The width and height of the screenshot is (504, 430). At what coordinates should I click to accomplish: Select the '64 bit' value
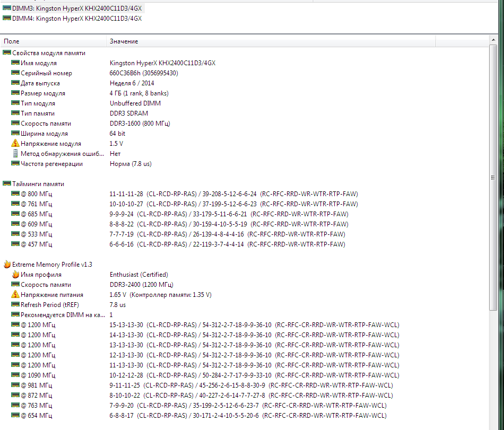point(117,134)
